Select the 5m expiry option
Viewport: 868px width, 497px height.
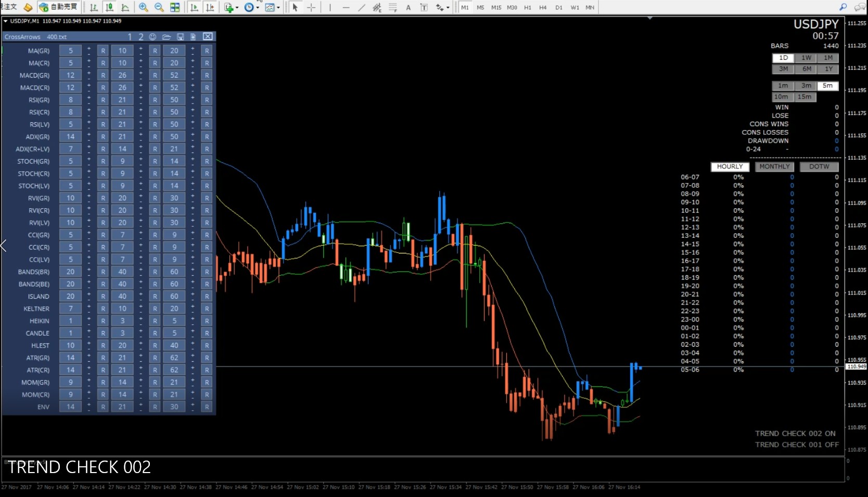pos(828,86)
